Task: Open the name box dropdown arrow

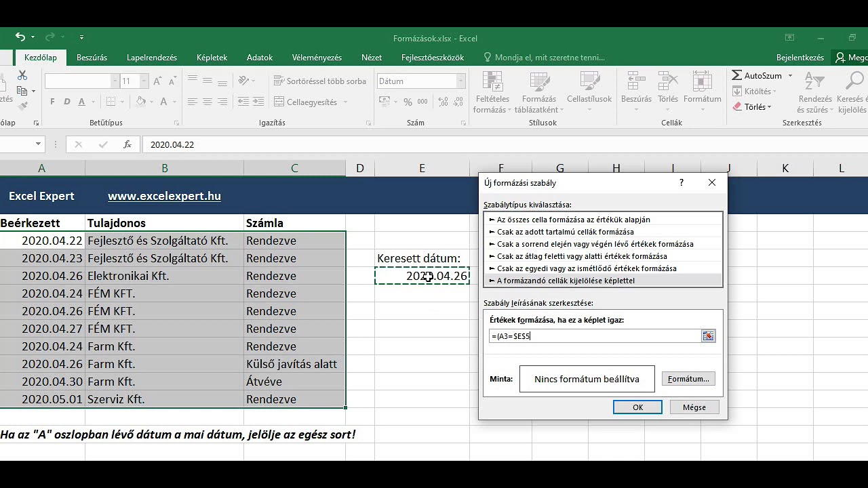Action: (x=38, y=144)
